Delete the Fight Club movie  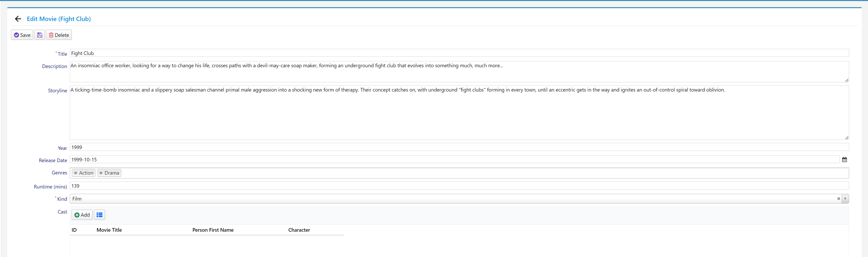coord(59,35)
